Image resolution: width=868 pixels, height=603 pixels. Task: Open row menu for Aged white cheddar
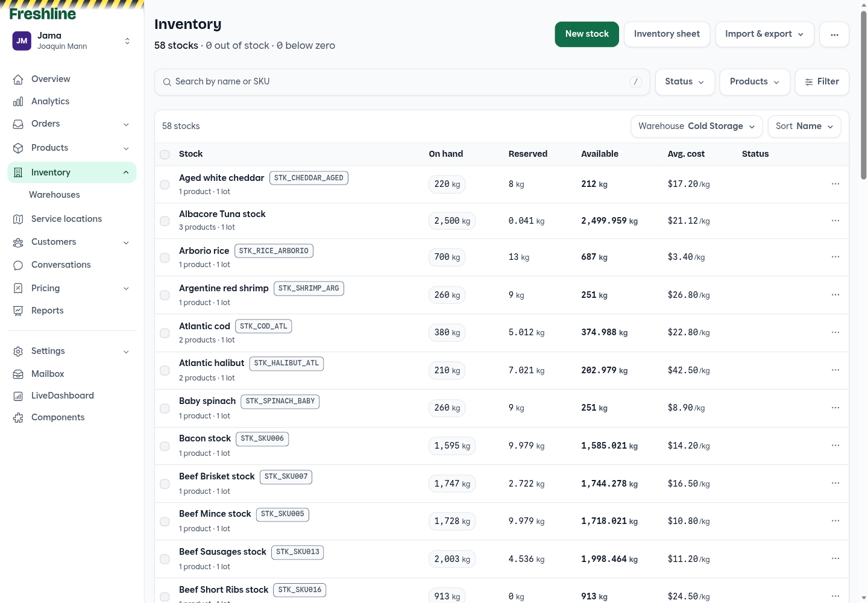click(835, 184)
